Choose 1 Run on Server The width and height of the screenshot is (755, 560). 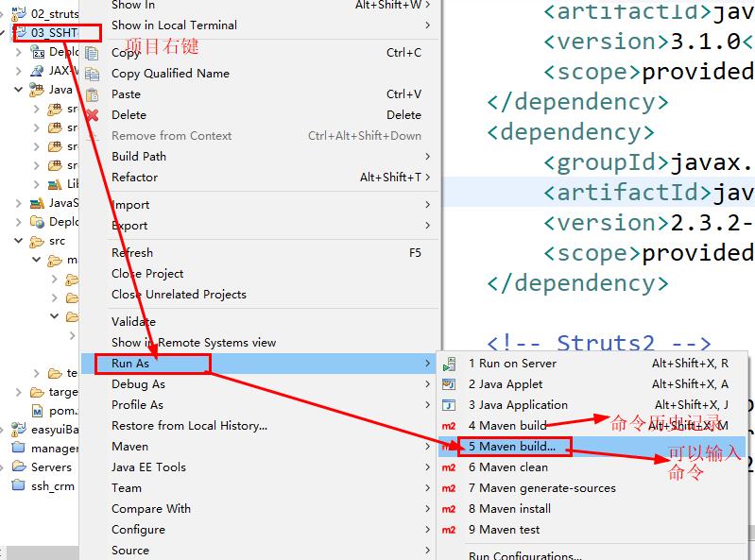pyautogui.click(x=592, y=364)
